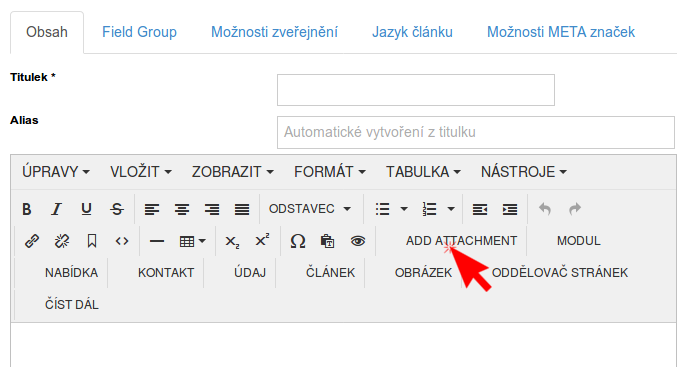Image resolution: width=686 pixels, height=367 pixels.
Task: Remove link with unlink icon
Action: 62,241
